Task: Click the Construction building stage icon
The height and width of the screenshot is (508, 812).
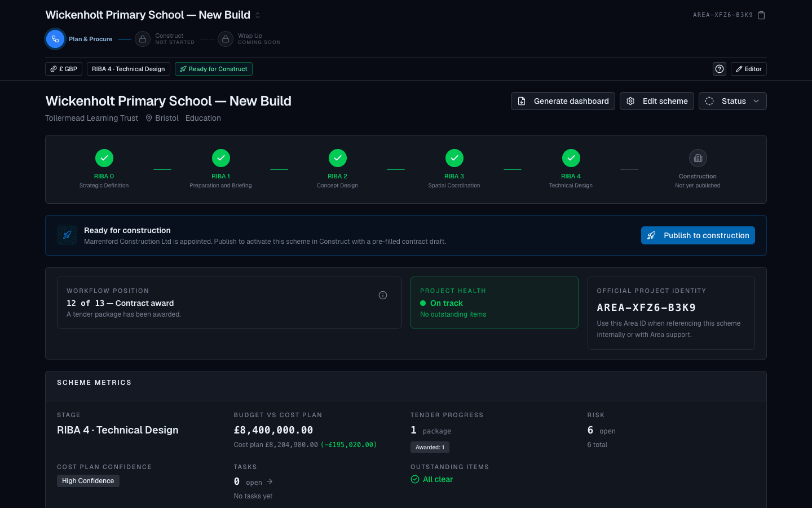Action: (698, 158)
